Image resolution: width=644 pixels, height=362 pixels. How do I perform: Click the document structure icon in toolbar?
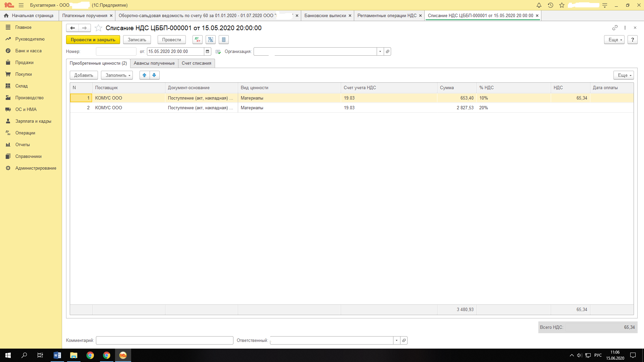coord(211,40)
